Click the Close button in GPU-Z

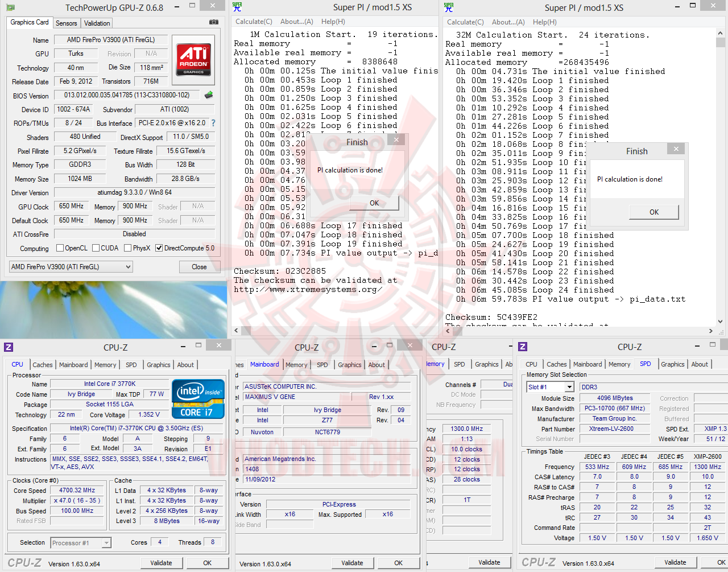pyautogui.click(x=199, y=267)
